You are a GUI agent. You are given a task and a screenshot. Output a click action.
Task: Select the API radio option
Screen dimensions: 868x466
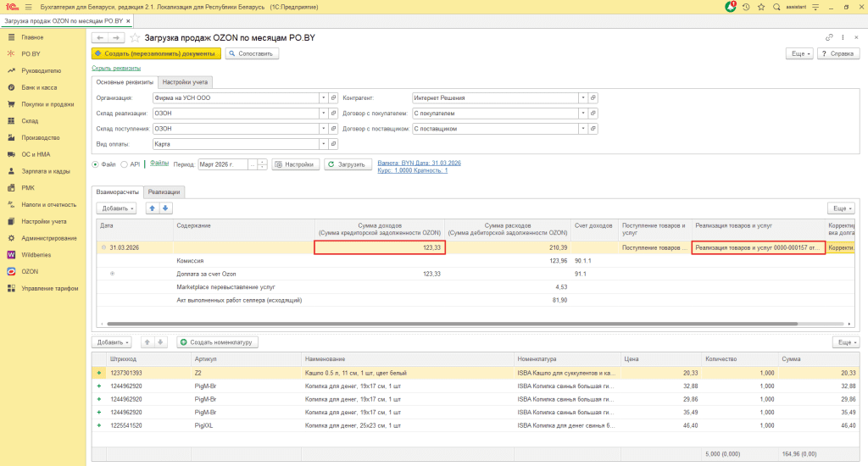[x=124, y=164]
